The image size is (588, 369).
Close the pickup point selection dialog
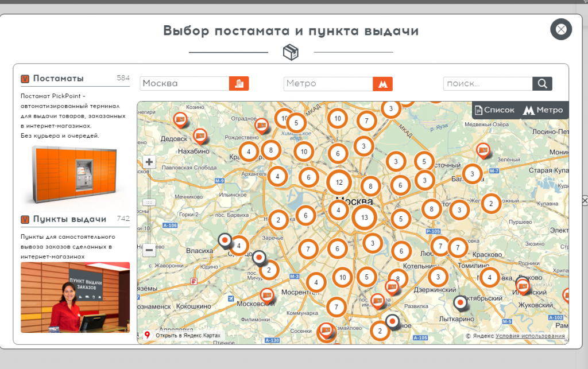click(561, 29)
